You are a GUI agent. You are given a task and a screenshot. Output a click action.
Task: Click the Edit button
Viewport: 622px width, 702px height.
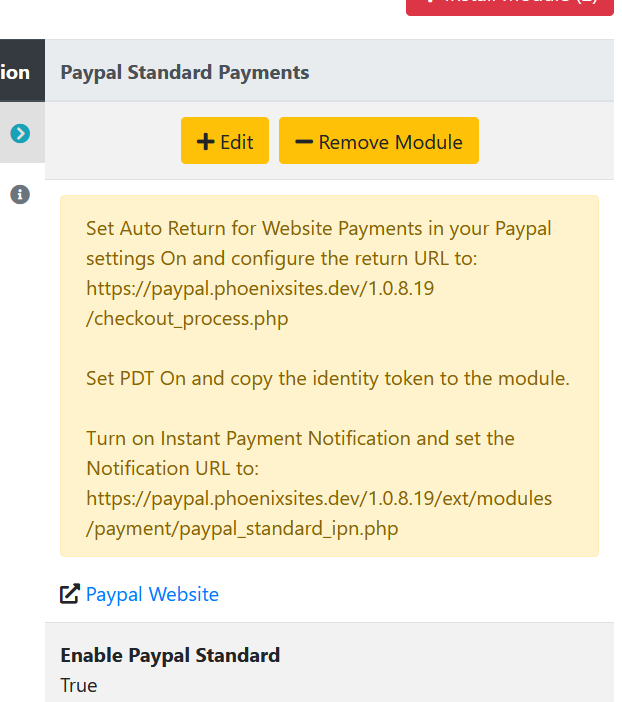tap(225, 141)
